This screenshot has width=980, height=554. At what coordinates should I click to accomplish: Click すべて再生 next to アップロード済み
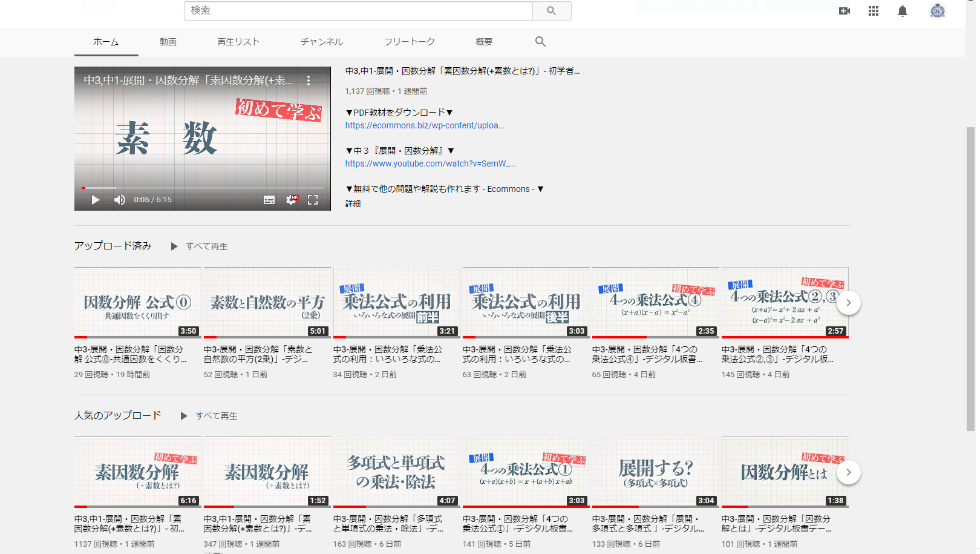coord(207,246)
